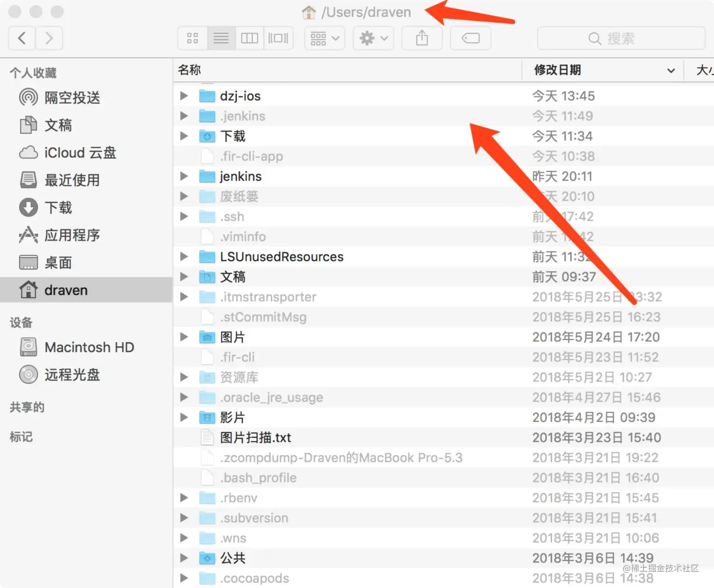Click the /Users/draven window title path

[366, 12]
